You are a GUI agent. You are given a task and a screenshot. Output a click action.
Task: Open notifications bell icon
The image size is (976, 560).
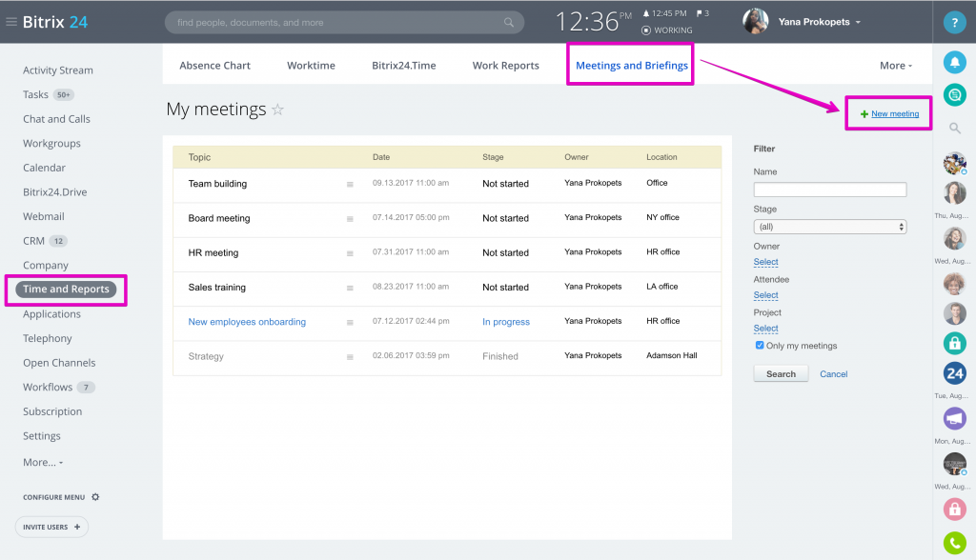(954, 62)
